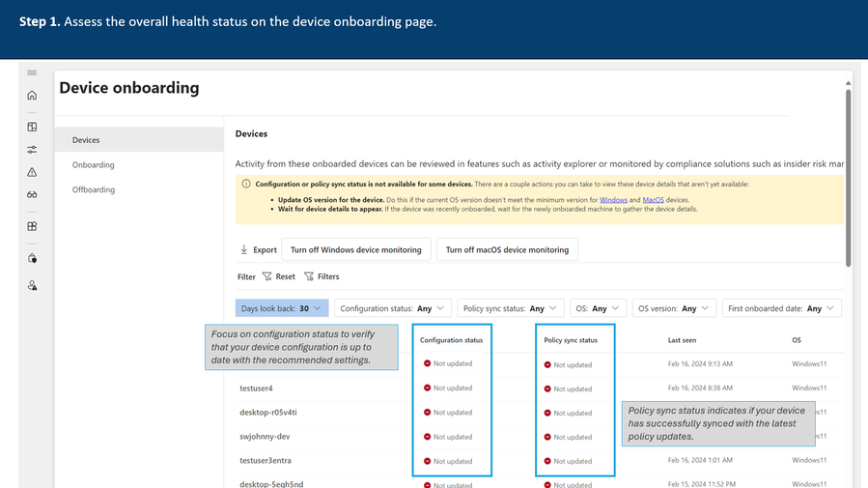Open the hamburger navigation menu
Image resolution: width=868 pixels, height=488 pixels.
pyautogui.click(x=32, y=73)
